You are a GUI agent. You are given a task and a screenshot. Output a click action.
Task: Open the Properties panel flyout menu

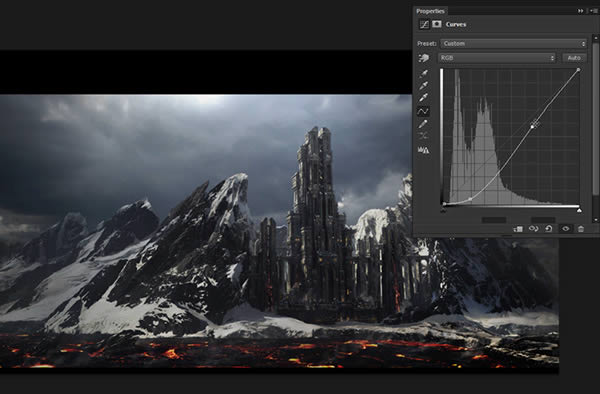pos(594,11)
